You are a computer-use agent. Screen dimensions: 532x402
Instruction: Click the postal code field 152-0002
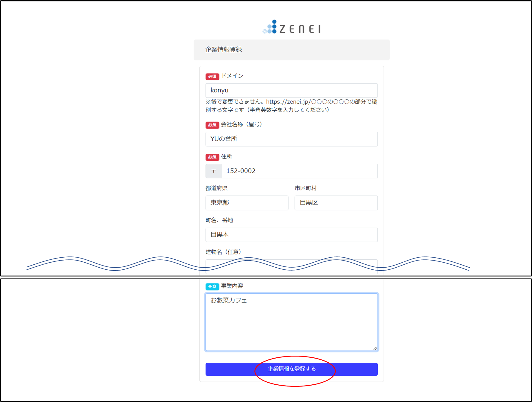coord(299,171)
